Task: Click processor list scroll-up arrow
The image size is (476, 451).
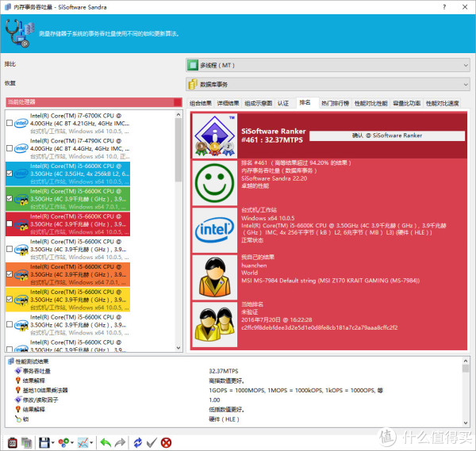Action: (178, 115)
